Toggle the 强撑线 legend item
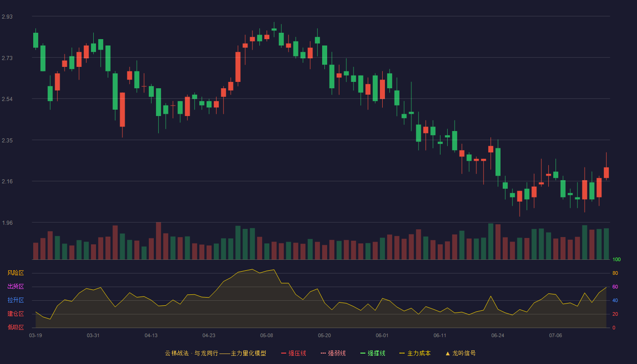637x364 pixels. click(x=373, y=353)
